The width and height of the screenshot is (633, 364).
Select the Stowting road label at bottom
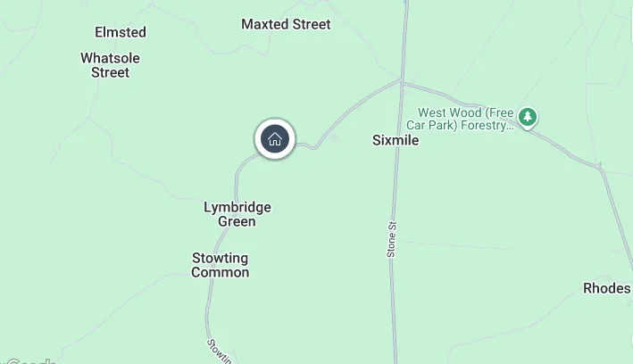(x=220, y=352)
